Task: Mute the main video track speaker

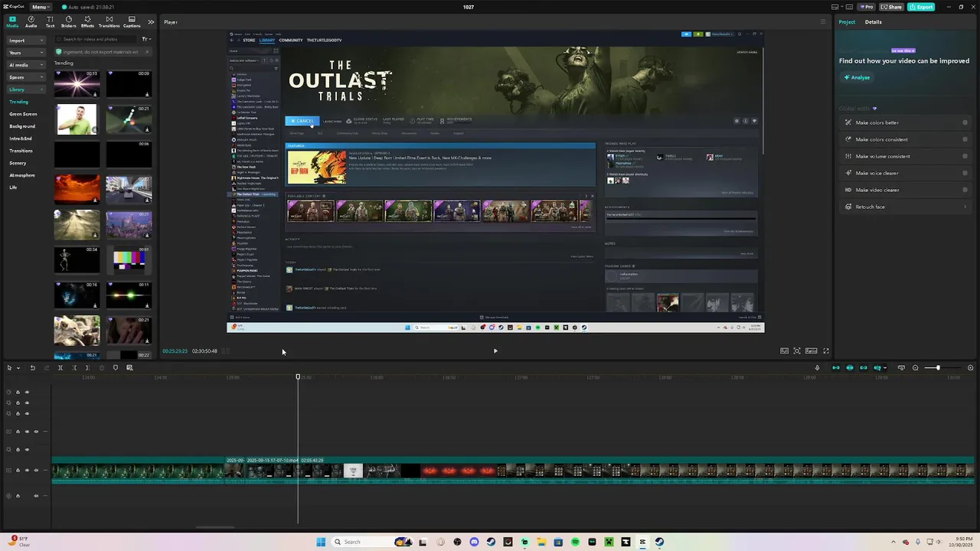Action: click(37, 471)
